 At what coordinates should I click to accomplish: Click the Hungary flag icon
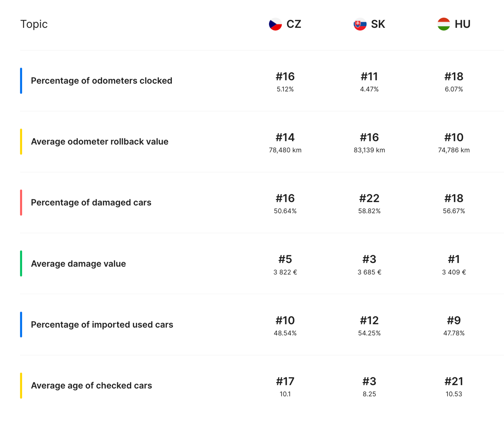coord(444,24)
